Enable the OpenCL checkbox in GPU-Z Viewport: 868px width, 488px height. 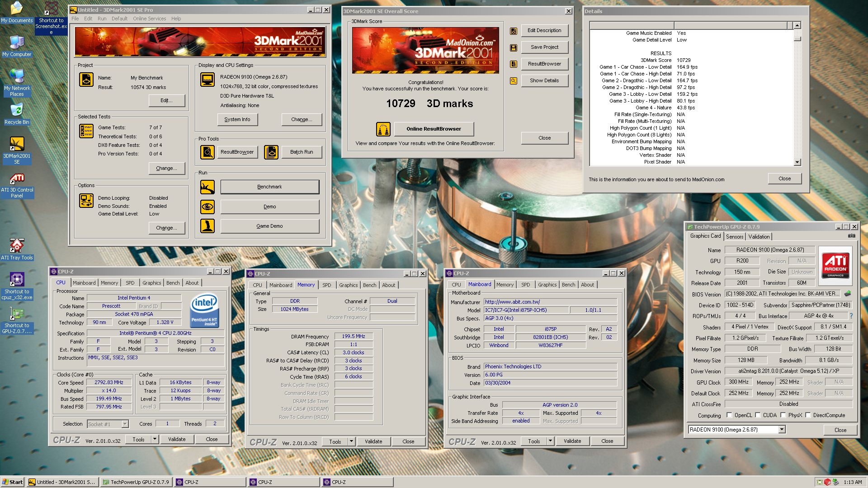pos(729,415)
